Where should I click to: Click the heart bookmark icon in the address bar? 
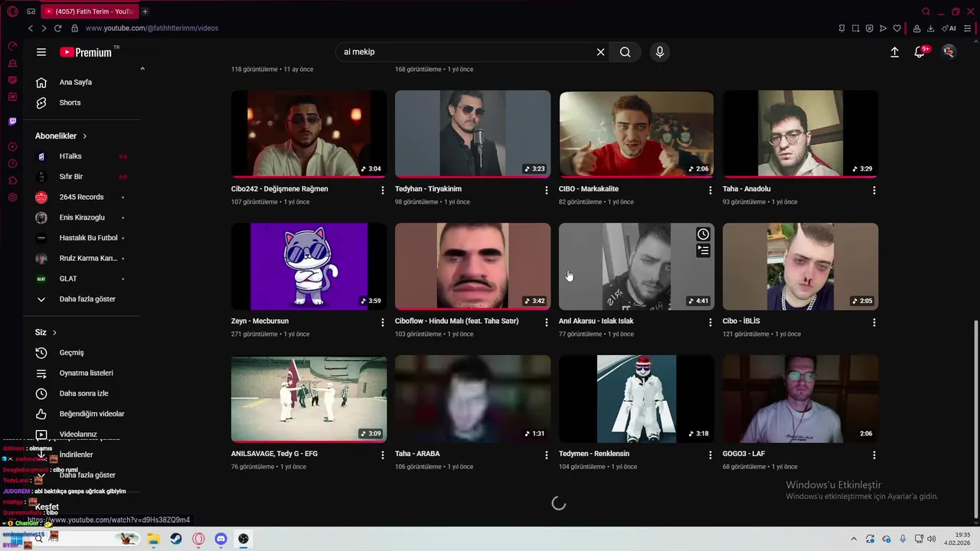[x=897, y=28]
